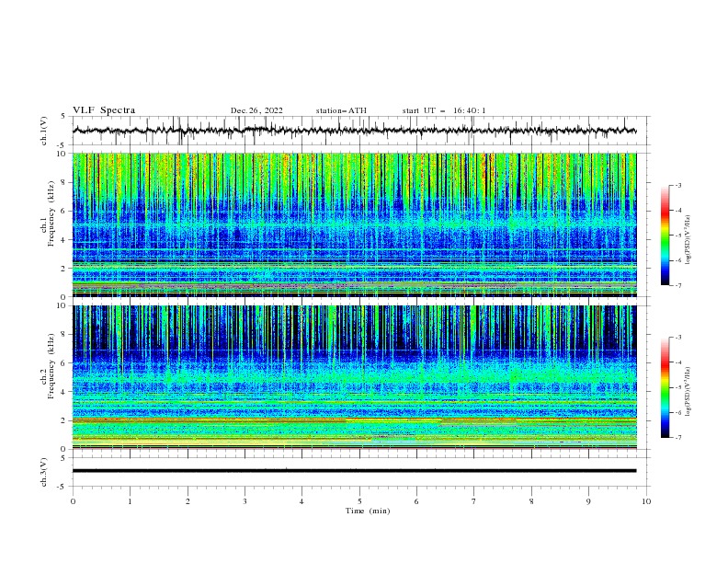Click the time axis tick label "0"
728x563 pixels.
(x=73, y=501)
